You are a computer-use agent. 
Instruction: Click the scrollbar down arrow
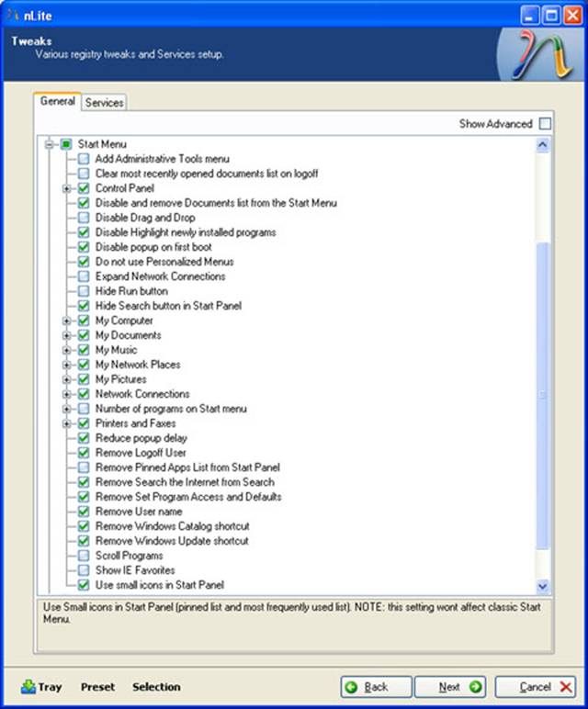[x=542, y=586]
